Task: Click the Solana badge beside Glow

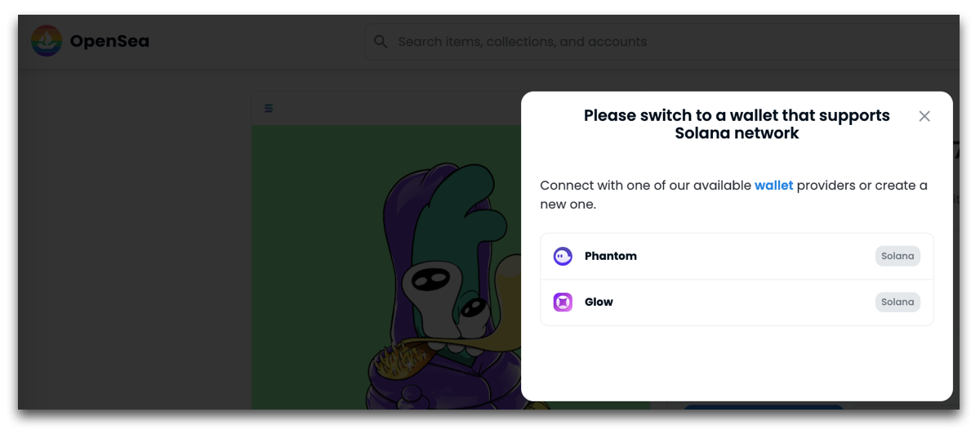Action: tap(898, 302)
